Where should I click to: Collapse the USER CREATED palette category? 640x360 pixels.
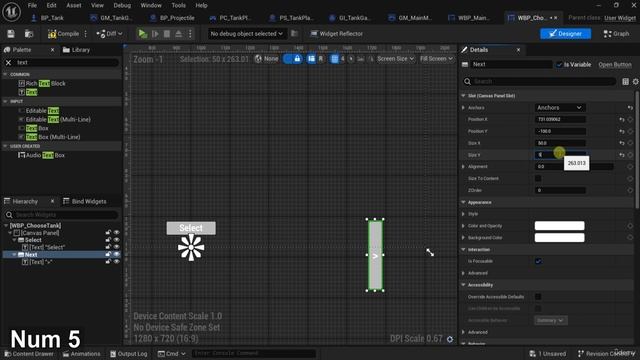coord(5,146)
